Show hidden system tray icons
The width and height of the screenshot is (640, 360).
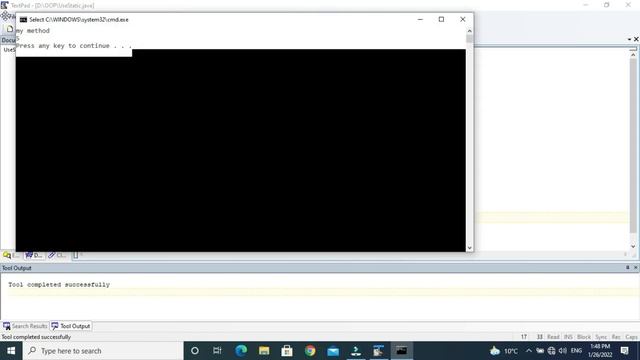click(529, 351)
